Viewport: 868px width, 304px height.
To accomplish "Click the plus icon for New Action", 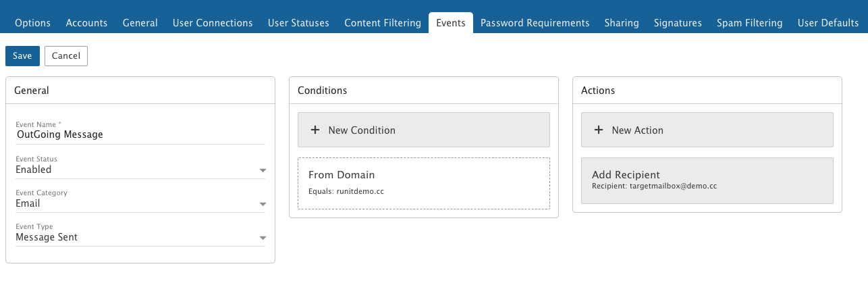I will [x=599, y=130].
